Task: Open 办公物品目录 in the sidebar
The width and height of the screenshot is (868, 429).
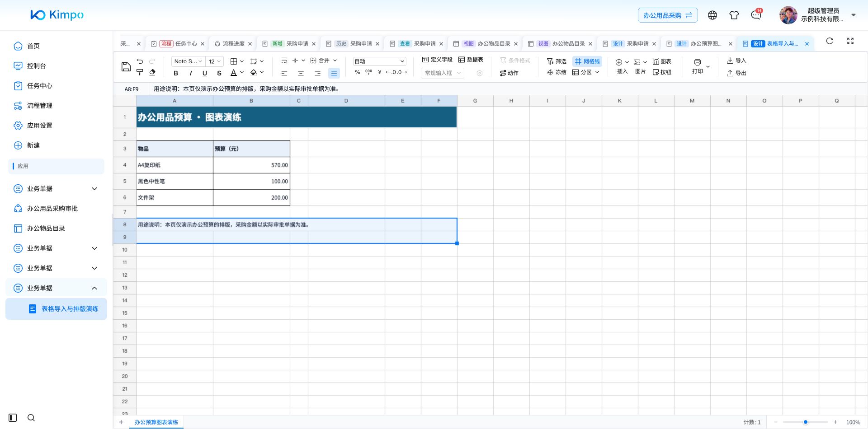Action: [x=46, y=228]
